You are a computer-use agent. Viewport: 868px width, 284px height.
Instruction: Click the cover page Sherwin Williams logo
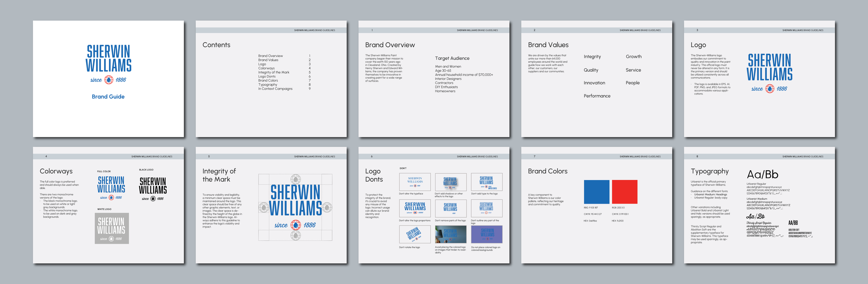click(108, 64)
